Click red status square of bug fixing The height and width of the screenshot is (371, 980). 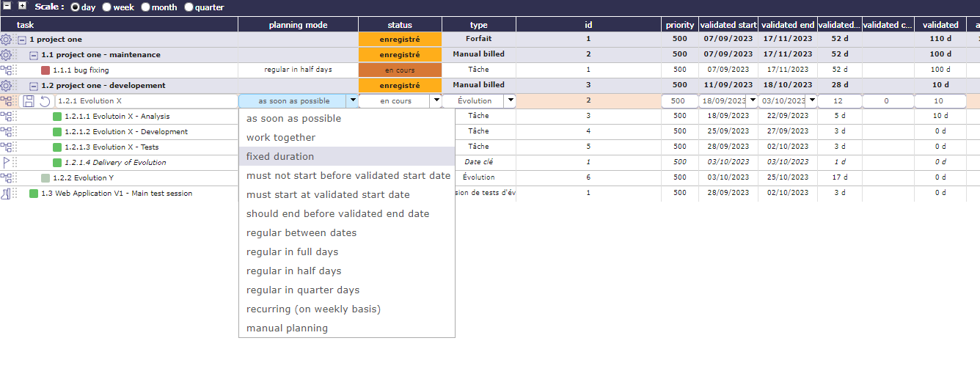[x=45, y=70]
